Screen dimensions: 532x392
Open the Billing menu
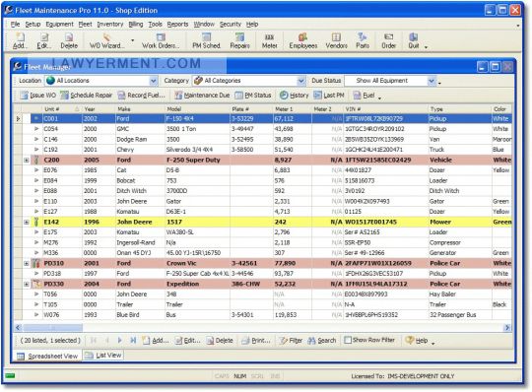tap(136, 24)
